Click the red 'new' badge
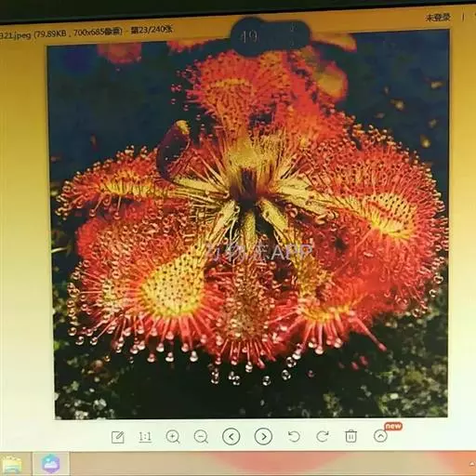Viewport: 476px width, 476px height. [393, 426]
